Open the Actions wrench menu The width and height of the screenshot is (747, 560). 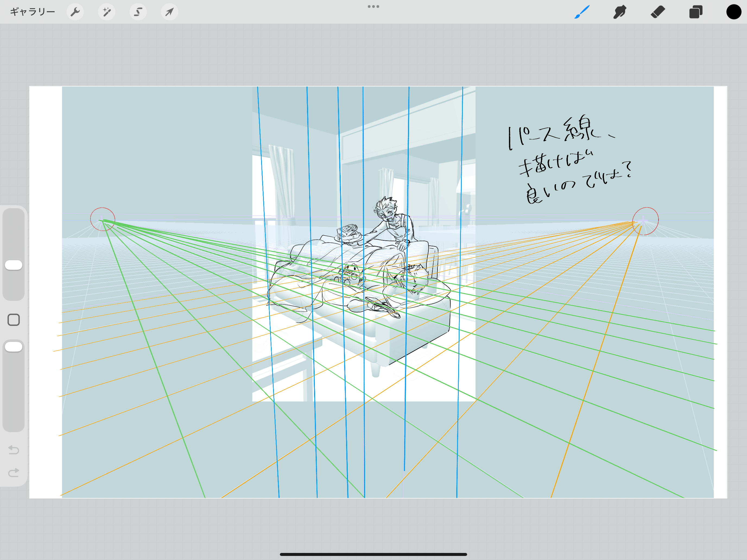click(x=75, y=12)
